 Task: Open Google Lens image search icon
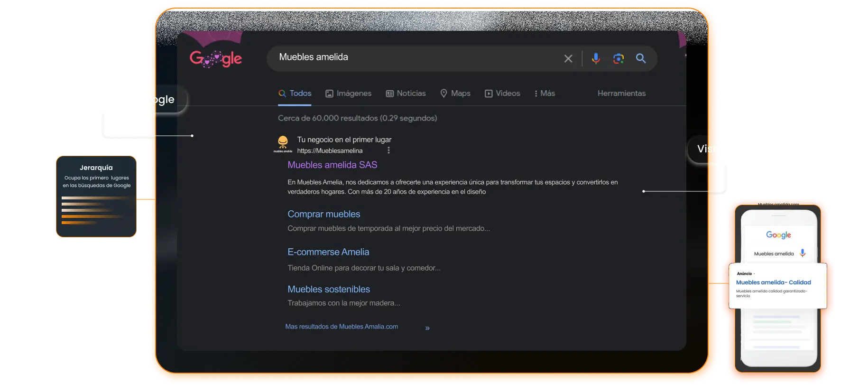(618, 58)
